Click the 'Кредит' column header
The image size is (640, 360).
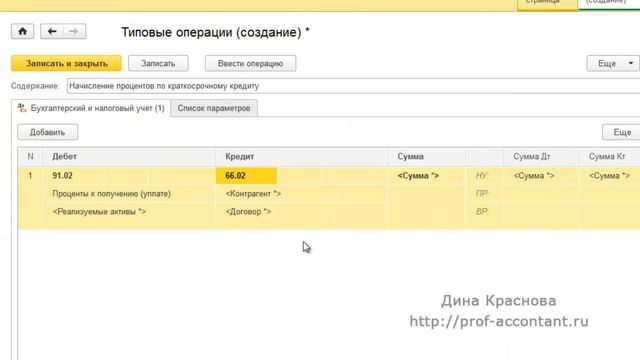coord(301,157)
